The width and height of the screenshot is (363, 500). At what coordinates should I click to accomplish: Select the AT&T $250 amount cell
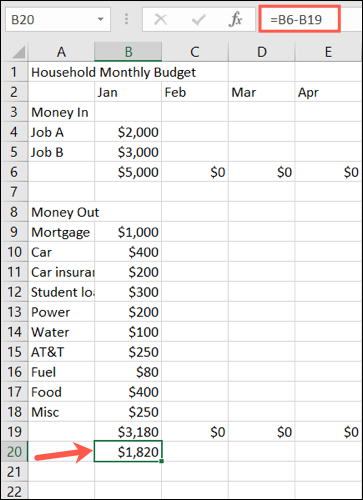[x=128, y=352]
